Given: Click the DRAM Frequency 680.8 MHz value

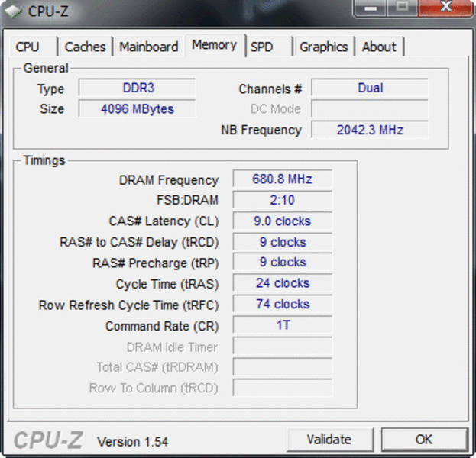Looking at the screenshot, I should 283,179.
